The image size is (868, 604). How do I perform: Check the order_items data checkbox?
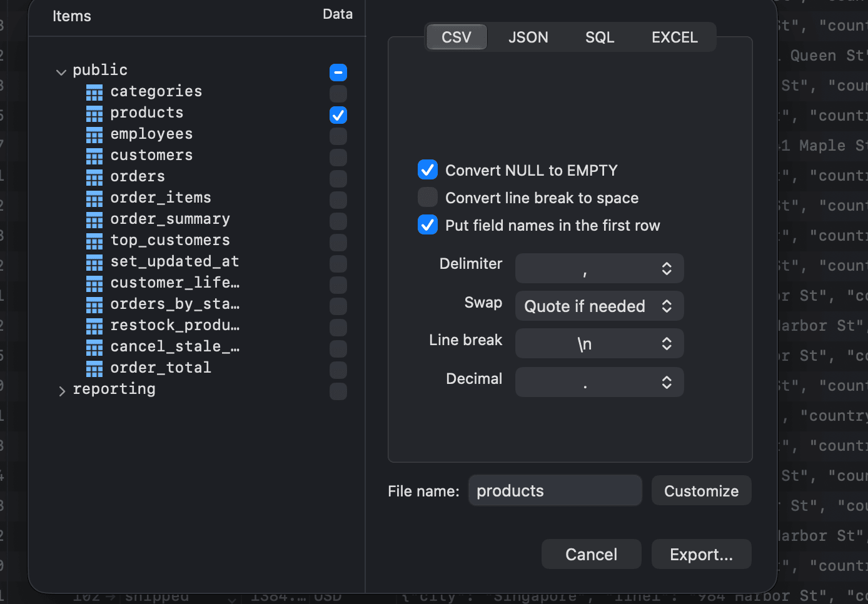point(338,200)
